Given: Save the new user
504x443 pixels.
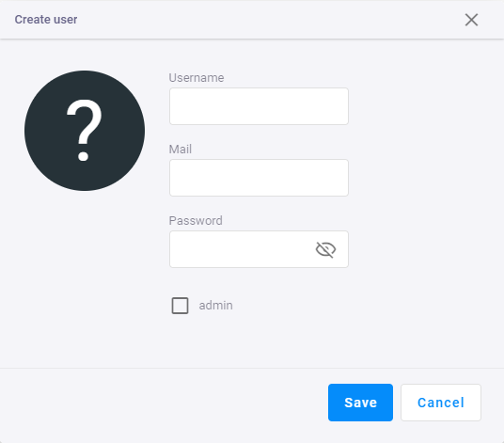Looking at the screenshot, I should pyautogui.click(x=360, y=403).
